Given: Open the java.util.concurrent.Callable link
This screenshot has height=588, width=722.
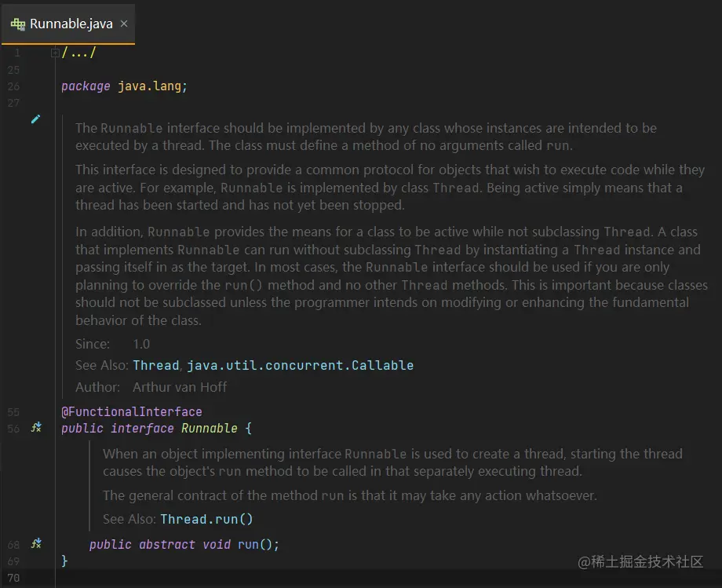Looking at the screenshot, I should [300, 366].
